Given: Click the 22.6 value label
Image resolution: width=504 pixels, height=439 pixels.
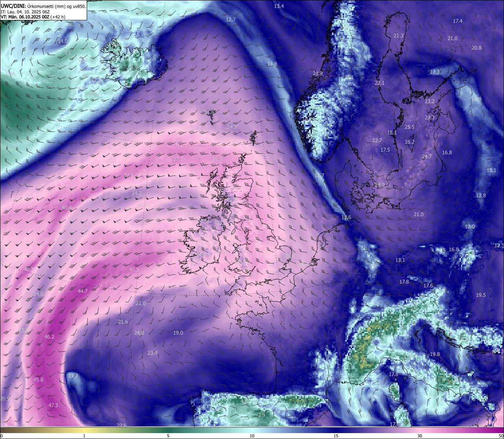Looking at the screenshot, I should [x=122, y=425].
